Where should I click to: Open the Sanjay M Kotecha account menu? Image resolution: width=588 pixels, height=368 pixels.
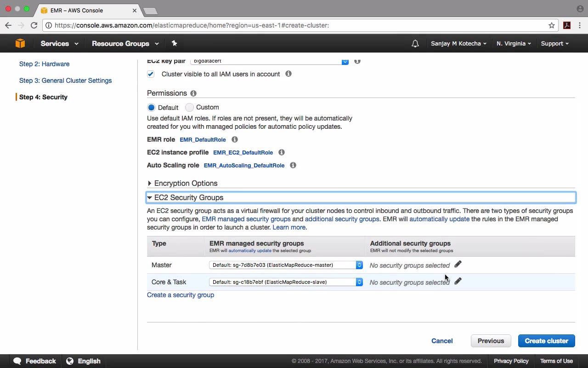(x=459, y=44)
